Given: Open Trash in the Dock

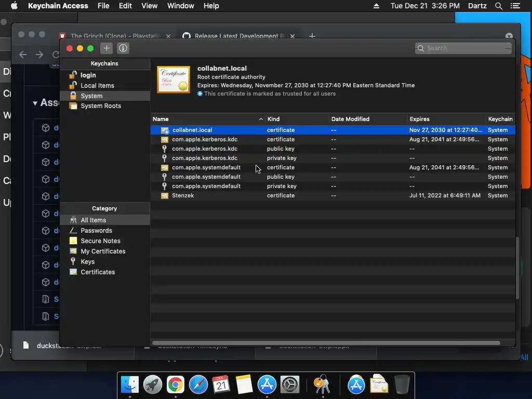Looking at the screenshot, I should (402, 385).
